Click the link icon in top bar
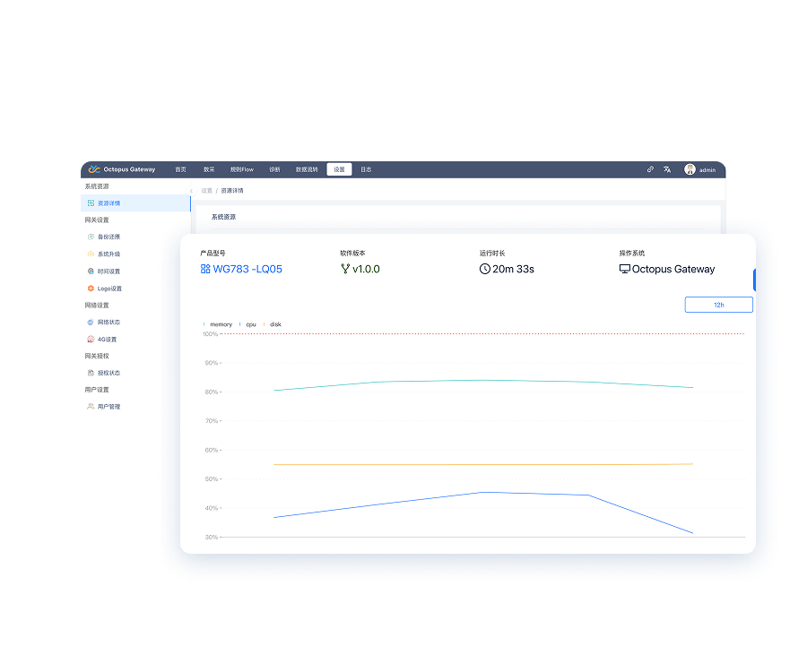Image resolution: width=807 pixels, height=672 pixels. [650, 169]
